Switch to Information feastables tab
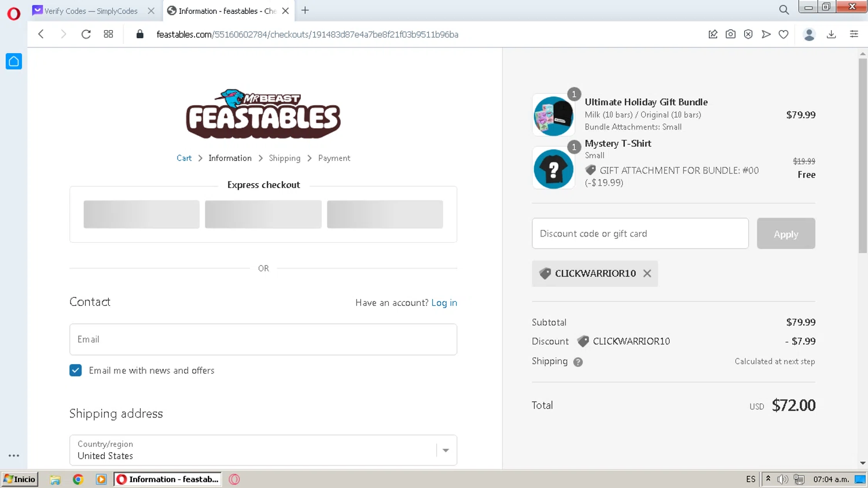The height and width of the screenshot is (488, 868). (x=227, y=11)
